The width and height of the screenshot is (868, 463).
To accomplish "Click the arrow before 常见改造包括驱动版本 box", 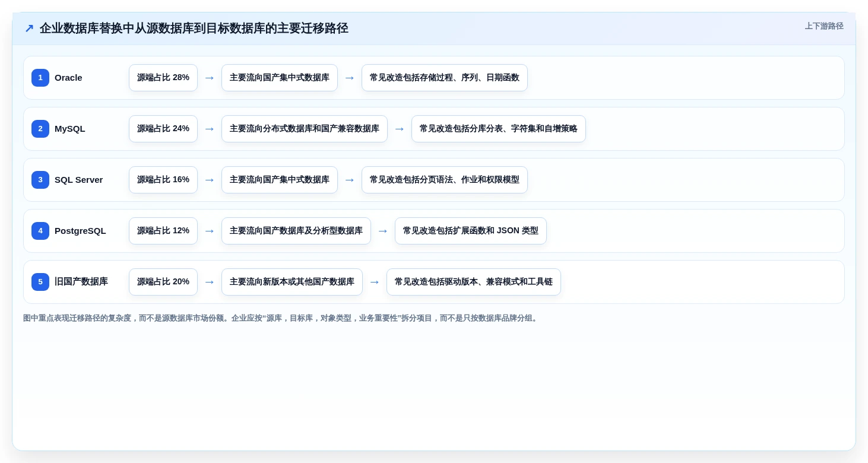I will [x=375, y=282].
